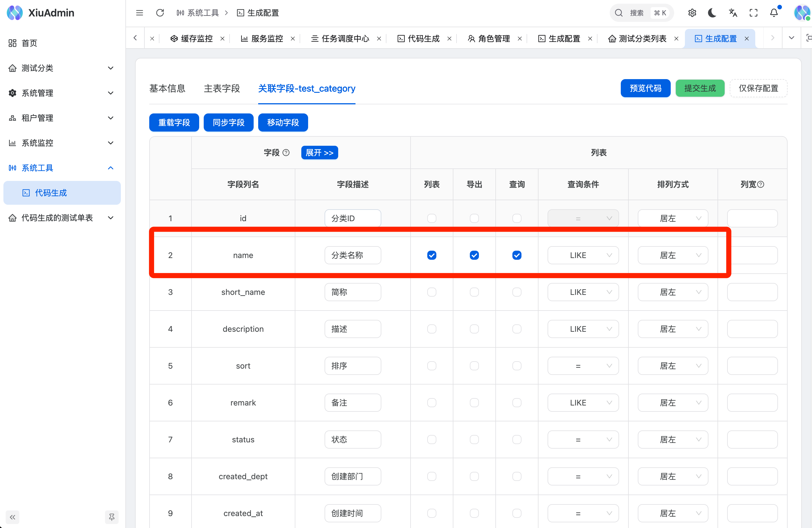Image resolution: width=812 pixels, height=528 pixels.
Task: Enter fullscreen mode icon
Action: 753,13
